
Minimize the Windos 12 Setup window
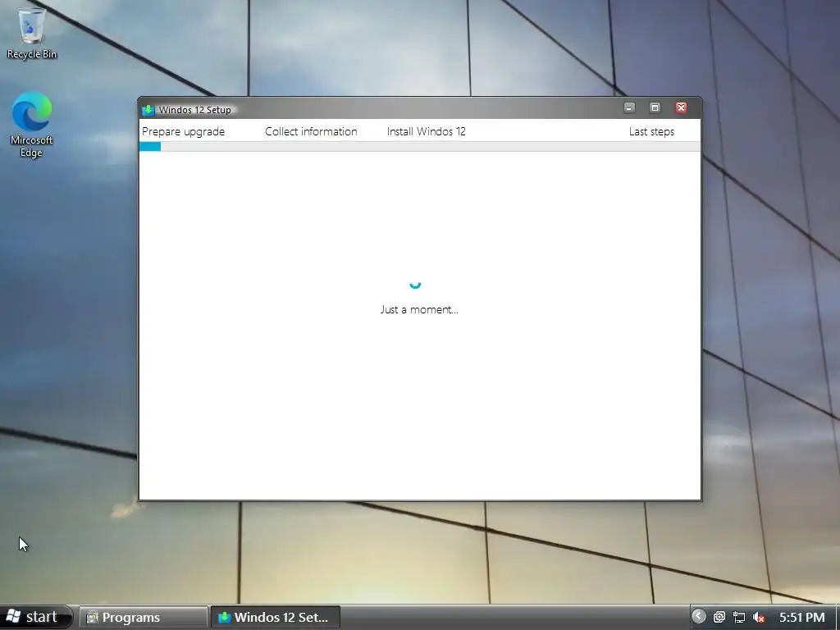629,107
